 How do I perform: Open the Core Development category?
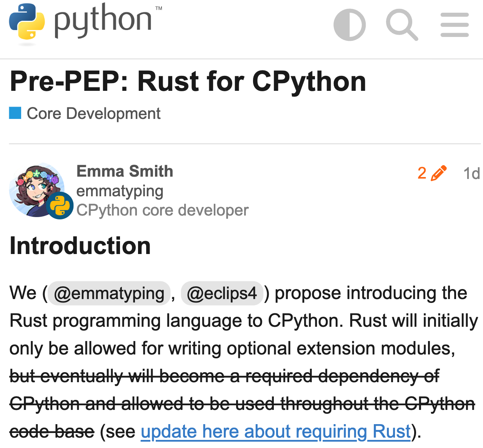click(93, 113)
